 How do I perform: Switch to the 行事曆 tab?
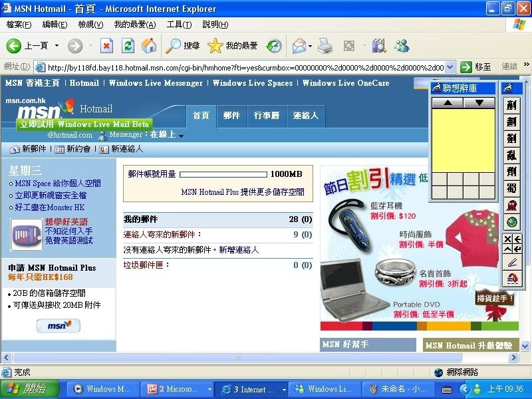pyautogui.click(x=267, y=116)
